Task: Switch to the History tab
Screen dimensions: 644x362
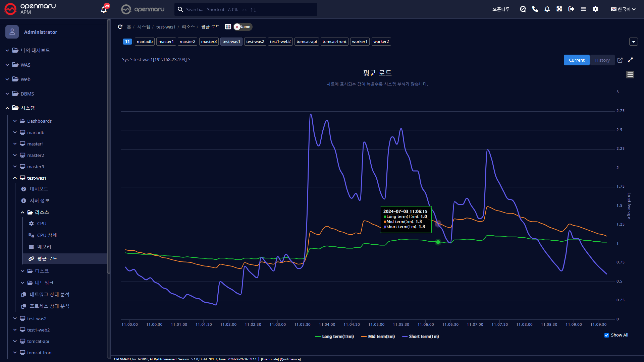Action: click(602, 60)
